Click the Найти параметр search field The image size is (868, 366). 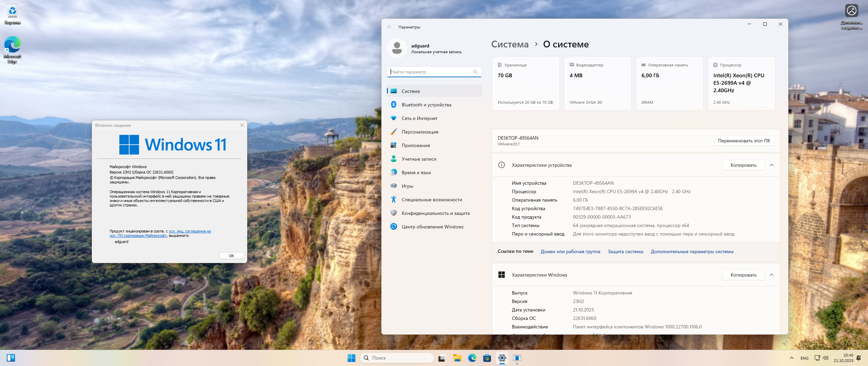click(x=431, y=72)
